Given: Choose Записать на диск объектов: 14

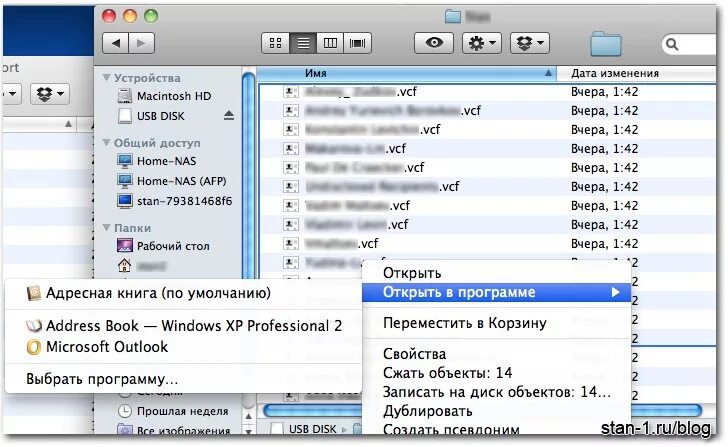Looking at the screenshot, I should pos(496,392).
